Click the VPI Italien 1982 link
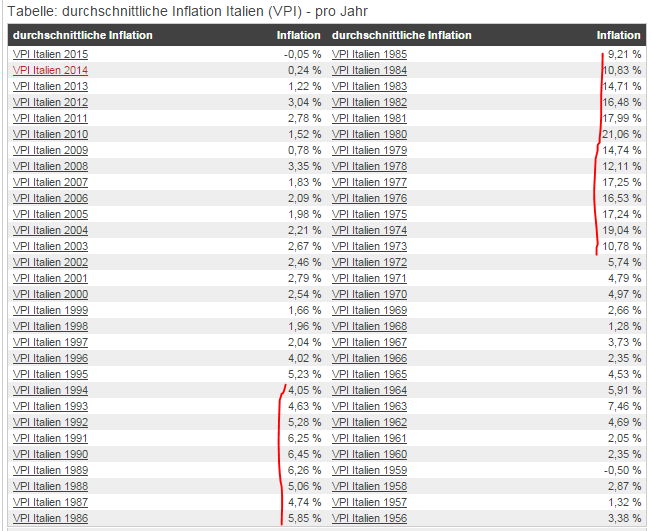The width and height of the screenshot is (651, 531). pyautogui.click(x=369, y=103)
